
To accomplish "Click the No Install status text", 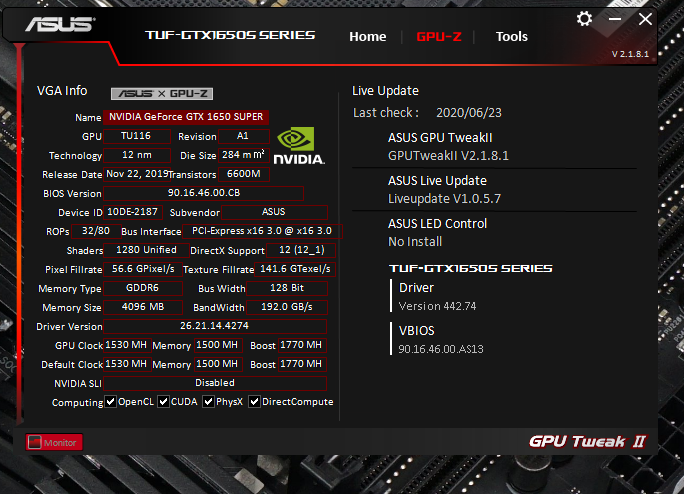I will [x=415, y=241].
